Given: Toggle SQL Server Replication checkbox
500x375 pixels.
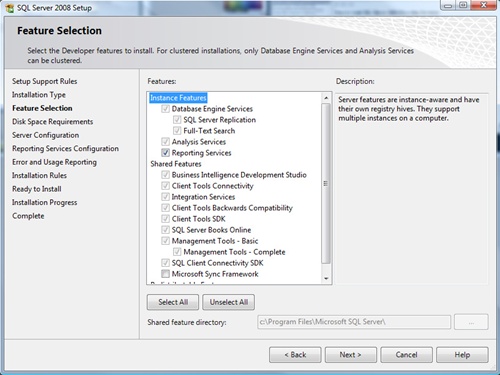Looking at the screenshot, I should (177, 120).
